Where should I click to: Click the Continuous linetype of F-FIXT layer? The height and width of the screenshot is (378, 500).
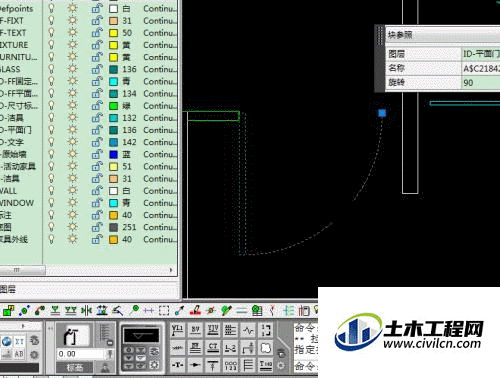click(160, 21)
